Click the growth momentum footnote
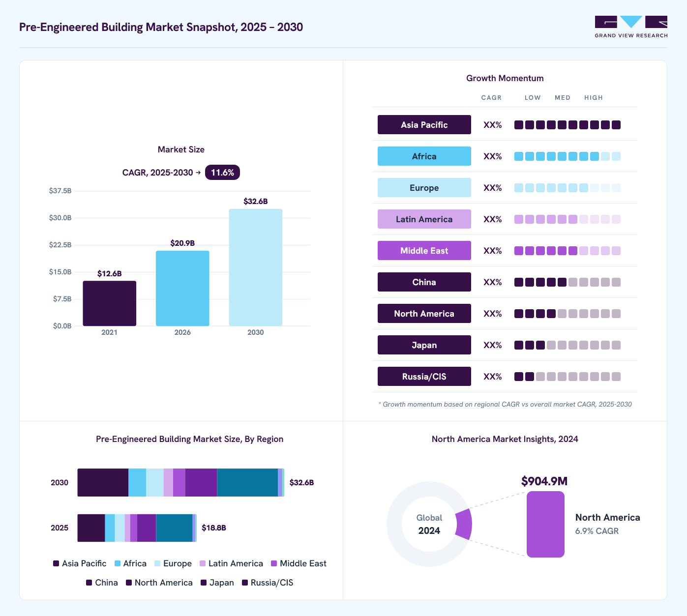 click(x=505, y=404)
